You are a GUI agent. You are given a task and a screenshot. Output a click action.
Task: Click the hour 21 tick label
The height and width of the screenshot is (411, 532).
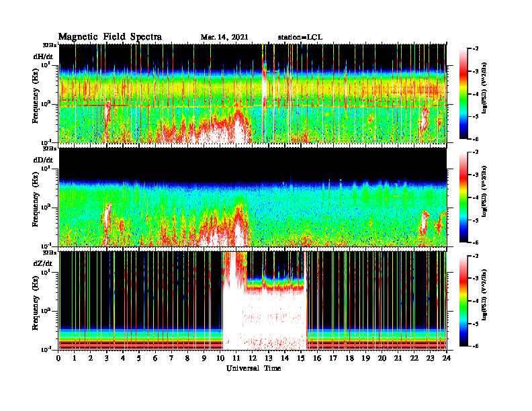398,358
